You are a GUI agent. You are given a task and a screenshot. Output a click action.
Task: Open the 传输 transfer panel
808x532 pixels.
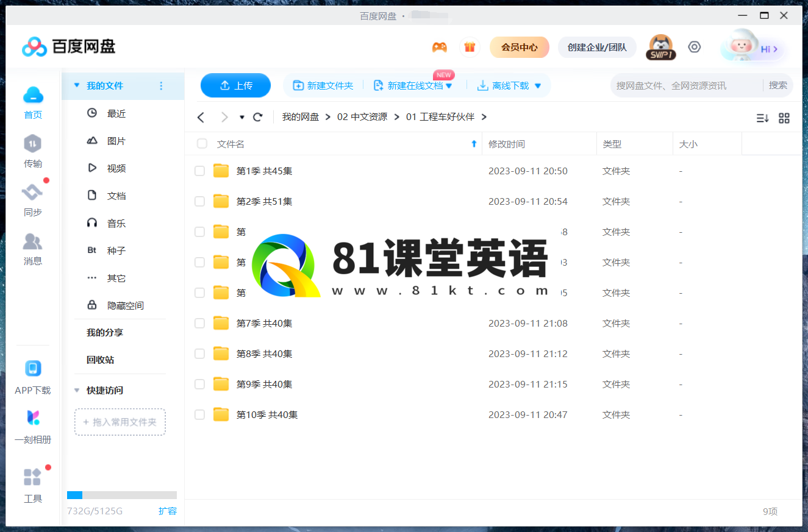coord(33,151)
